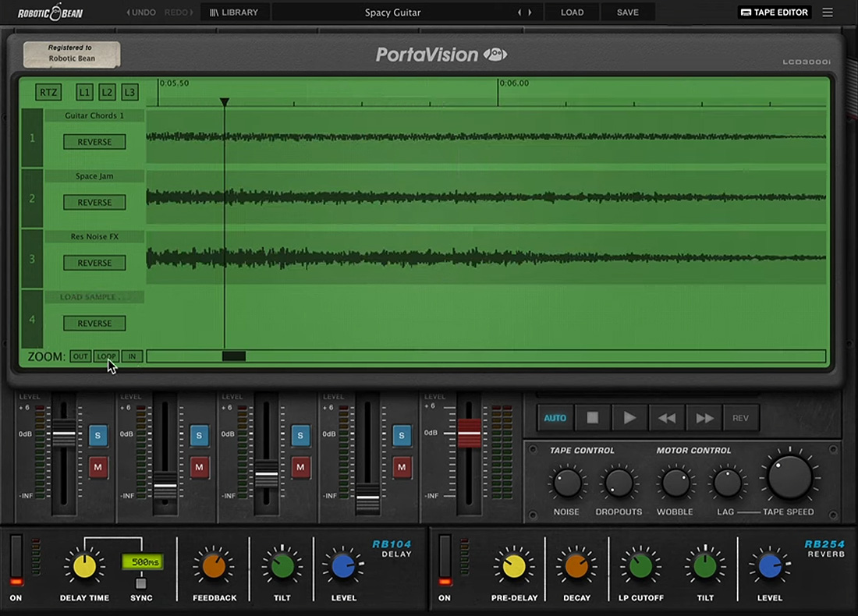
Task: Click the playhead marker triangle
Action: (x=225, y=102)
